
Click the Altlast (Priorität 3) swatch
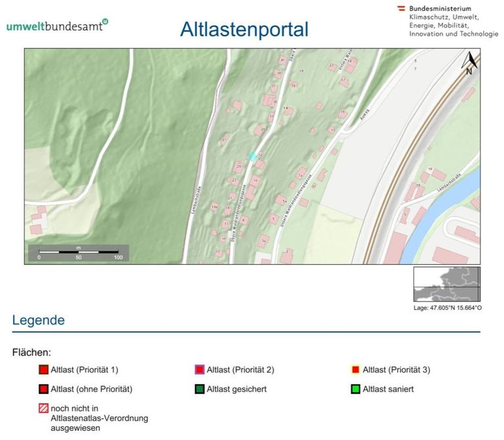356,370
